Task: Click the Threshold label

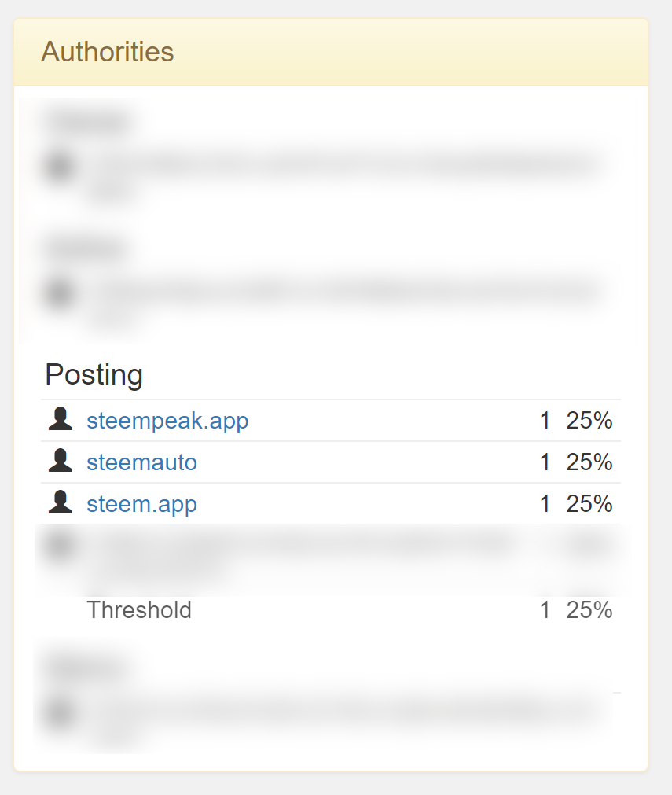Action: 139,610
